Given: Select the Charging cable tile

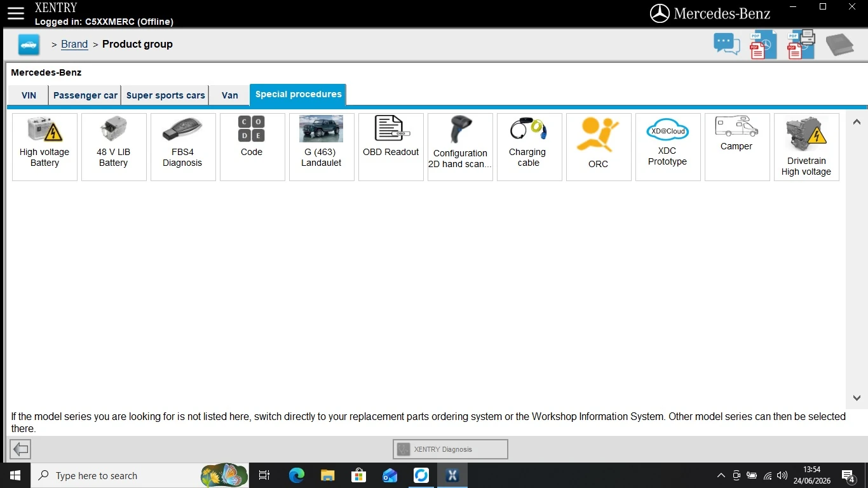Looking at the screenshot, I should coord(529,147).
